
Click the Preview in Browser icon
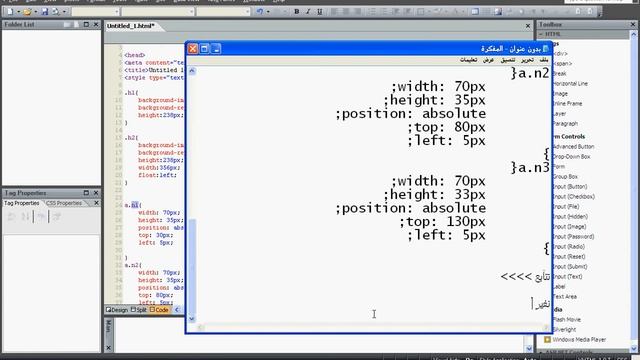[x=56, y=11]
